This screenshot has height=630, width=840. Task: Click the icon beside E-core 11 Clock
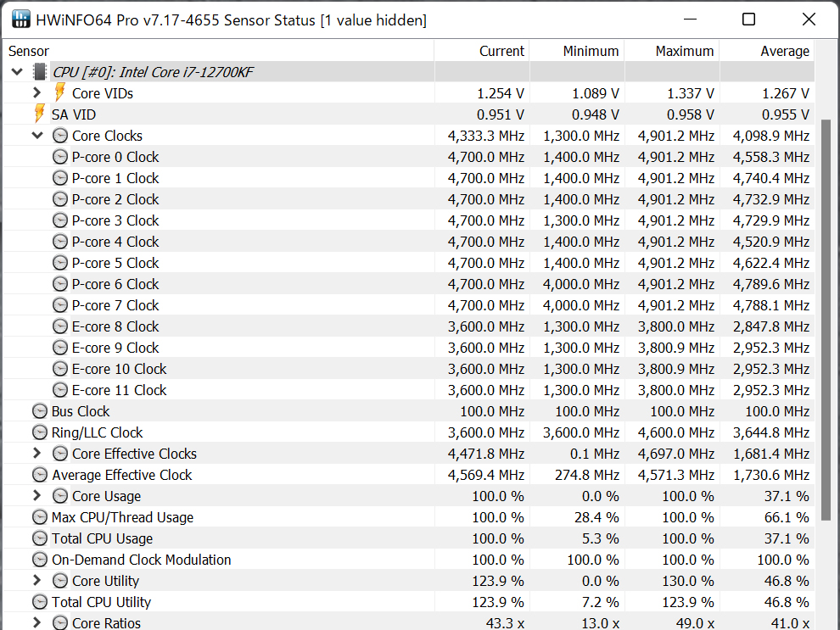pyautogui.click(x=60, y=390)
